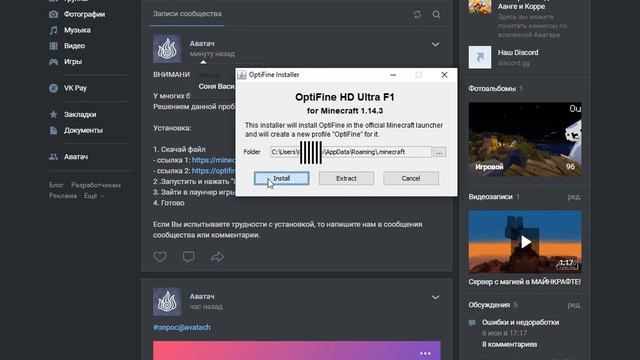Click the film icon beside Видео
This screenshot has width=640, height=360.
[53, 46]
